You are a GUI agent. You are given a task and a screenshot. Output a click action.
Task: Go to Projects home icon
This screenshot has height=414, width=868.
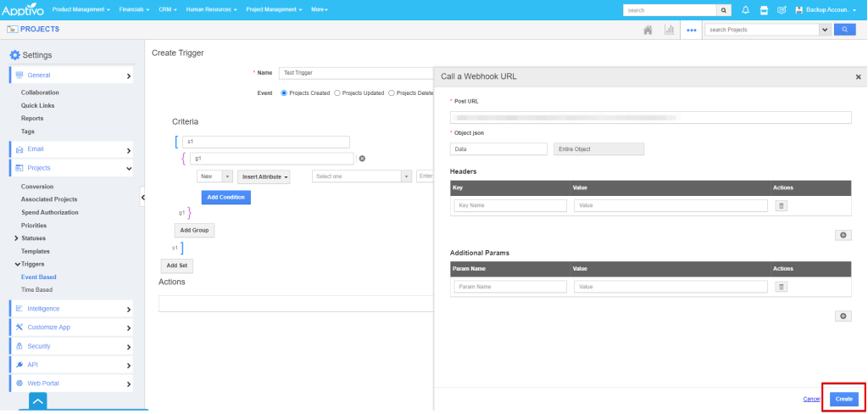click(648, 30)
